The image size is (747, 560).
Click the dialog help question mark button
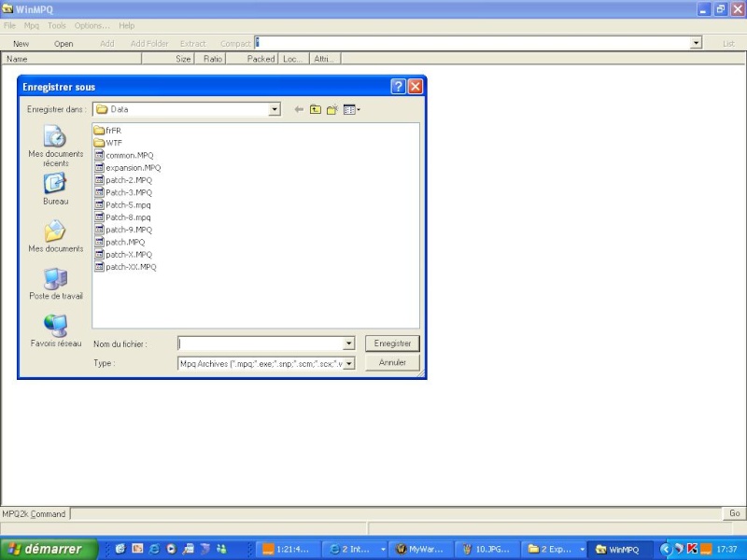(x=399, y=86)
